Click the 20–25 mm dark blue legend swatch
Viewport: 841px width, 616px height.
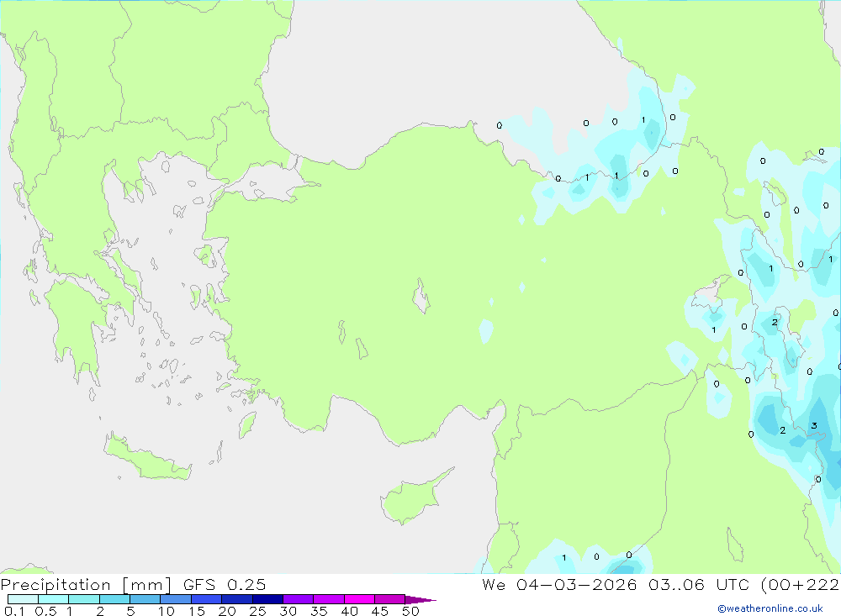pos(237,599)
